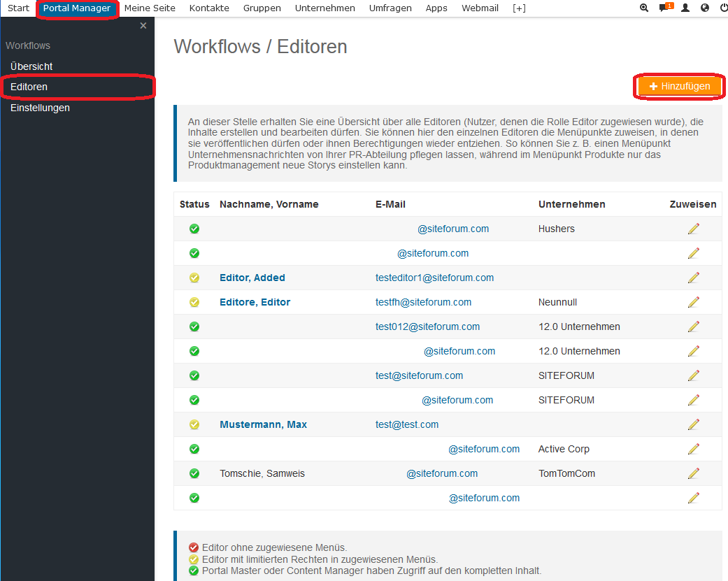Click the Status column header

click(194, 204)
